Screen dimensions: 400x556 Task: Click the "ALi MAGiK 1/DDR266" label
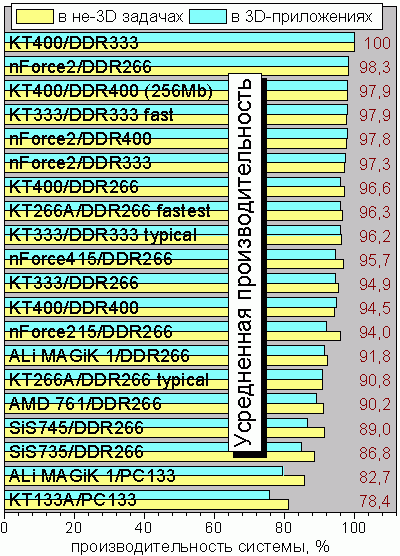point(99,356)
